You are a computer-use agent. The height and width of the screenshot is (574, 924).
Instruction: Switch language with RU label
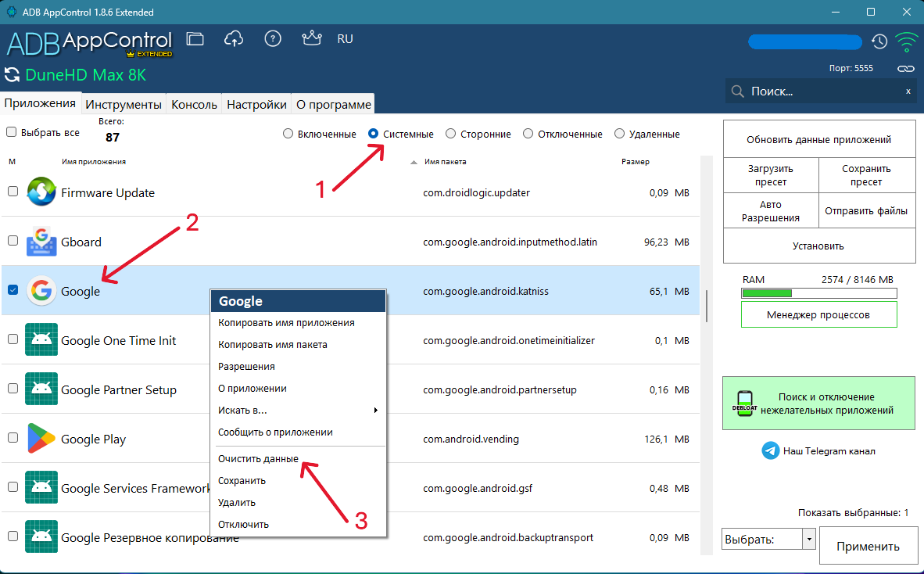pyautogui.click(x=346, y=39)
